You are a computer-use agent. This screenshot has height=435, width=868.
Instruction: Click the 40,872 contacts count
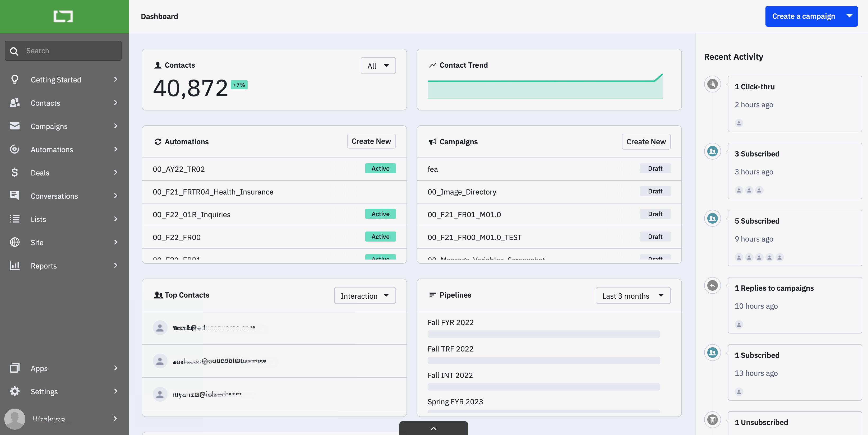[x=190, y=88]
